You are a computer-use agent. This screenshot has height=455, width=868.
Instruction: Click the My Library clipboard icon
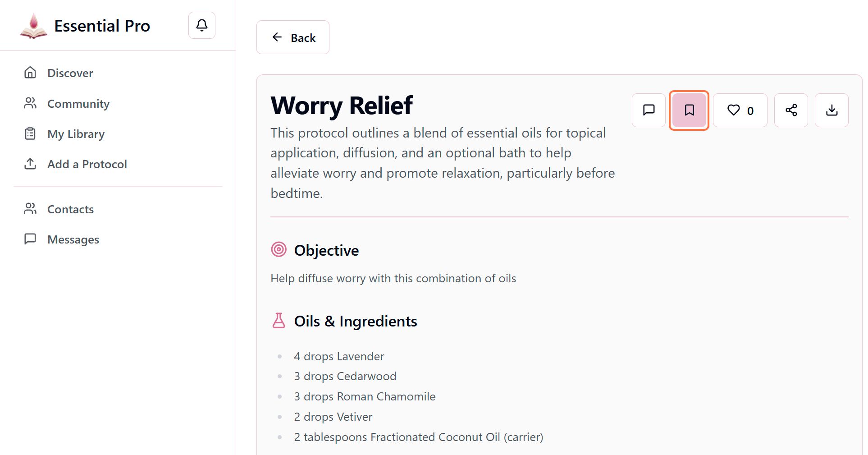pos(30,133)
